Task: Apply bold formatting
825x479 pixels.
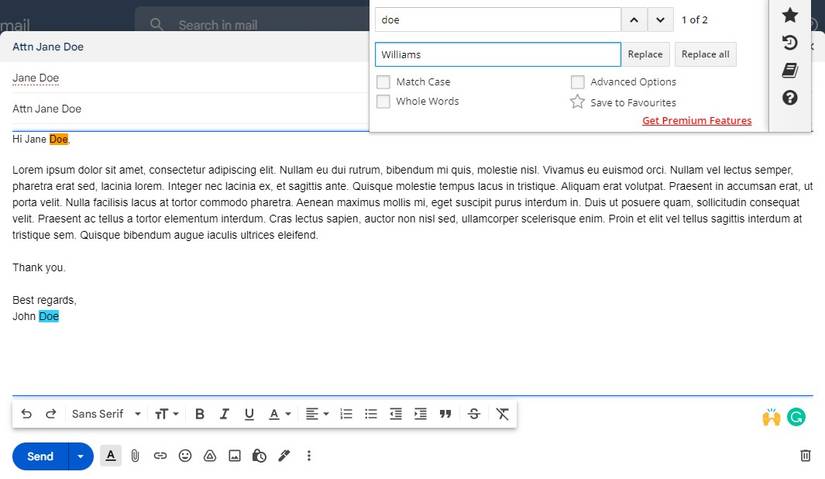Action: click(199, 414)
